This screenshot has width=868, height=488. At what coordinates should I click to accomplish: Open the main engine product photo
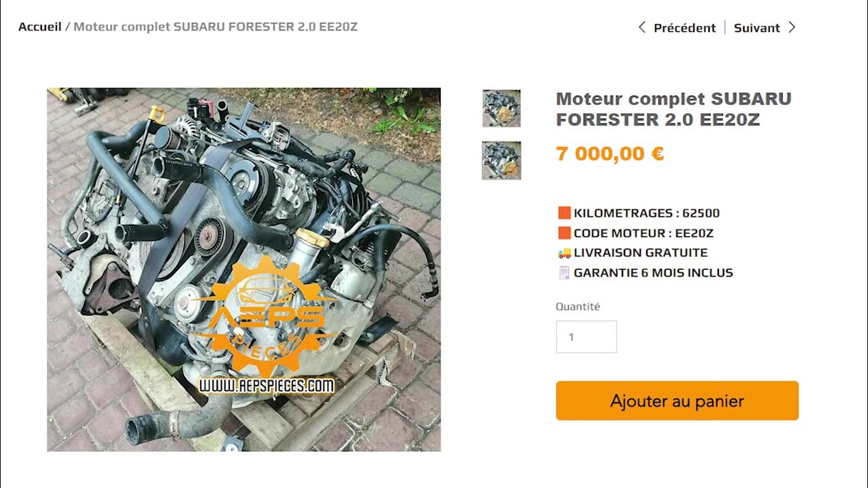[244, 270]
